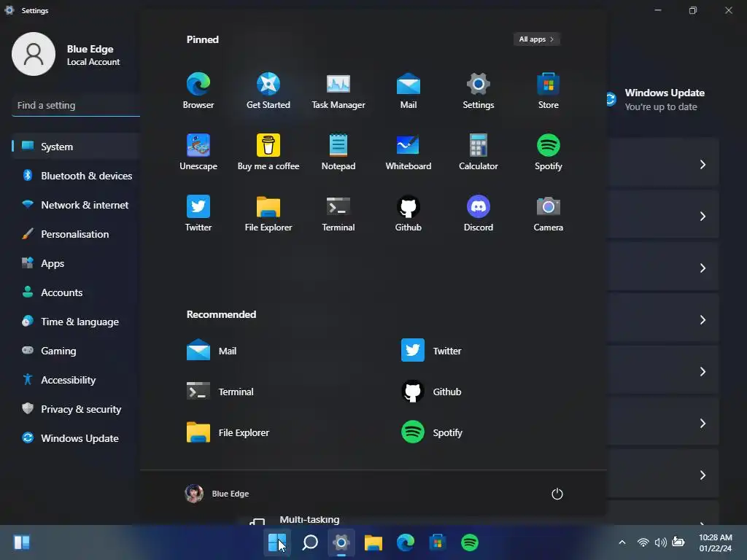Open the Browser pinned app

198,90
